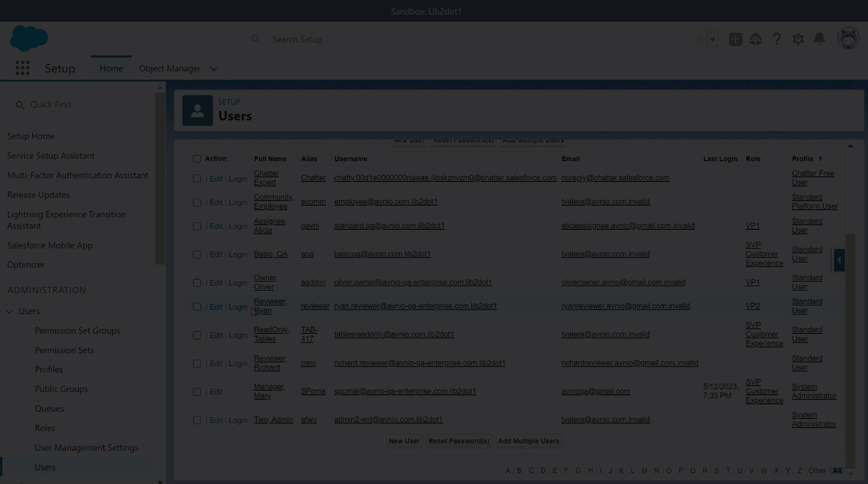
Task: Check the Community, Employee row checkbox
Action: (x=197, y=202)
